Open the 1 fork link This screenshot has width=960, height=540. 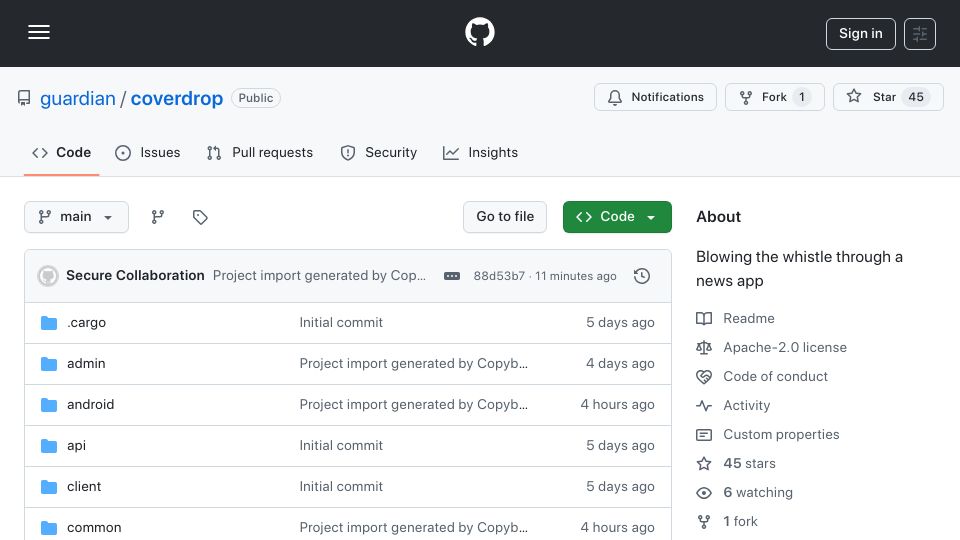[740, 522]
